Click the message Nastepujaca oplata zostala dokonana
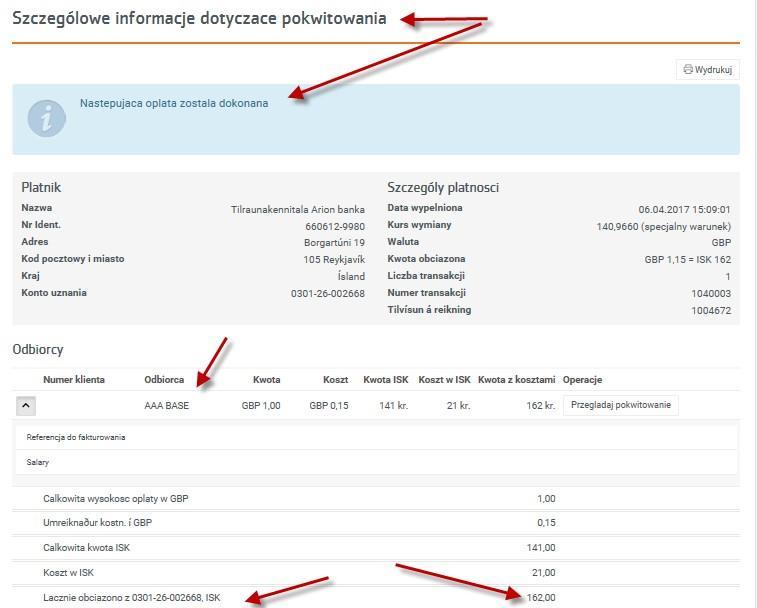 pyautogui.click(x=174, y=103)
